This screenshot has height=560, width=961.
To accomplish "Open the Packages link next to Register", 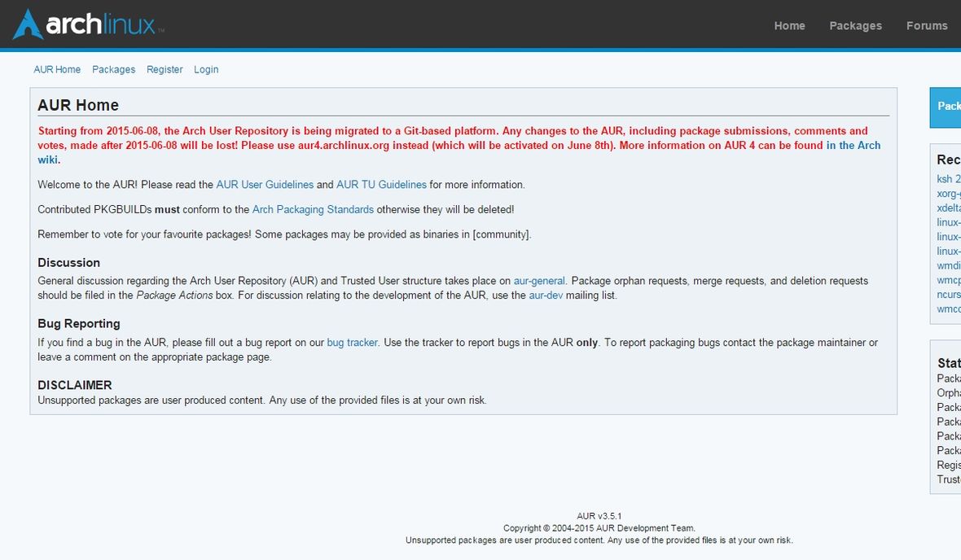I will [x=113, y=69].
